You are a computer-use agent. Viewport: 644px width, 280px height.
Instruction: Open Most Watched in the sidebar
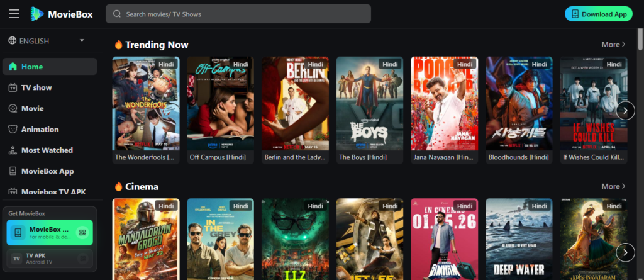click(50, 150)
